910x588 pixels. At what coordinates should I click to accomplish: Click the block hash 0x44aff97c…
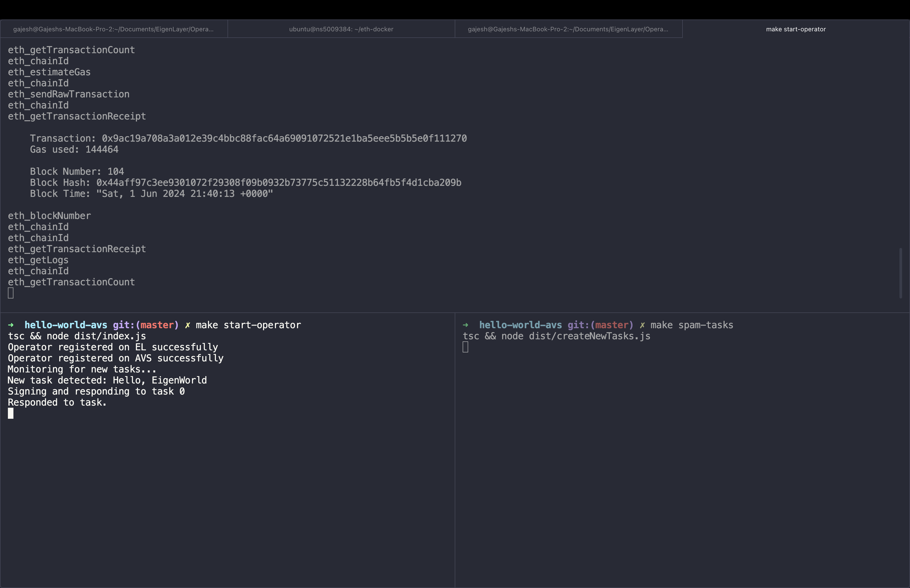point(278,182)
